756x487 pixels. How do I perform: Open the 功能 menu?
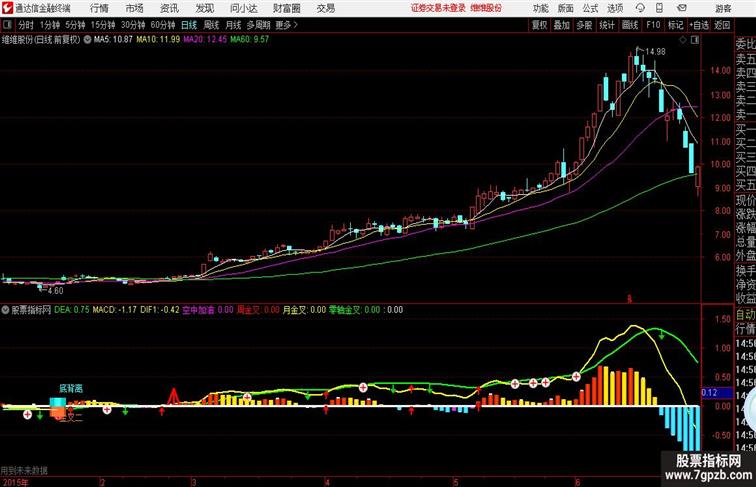click(x=540, y=8)
